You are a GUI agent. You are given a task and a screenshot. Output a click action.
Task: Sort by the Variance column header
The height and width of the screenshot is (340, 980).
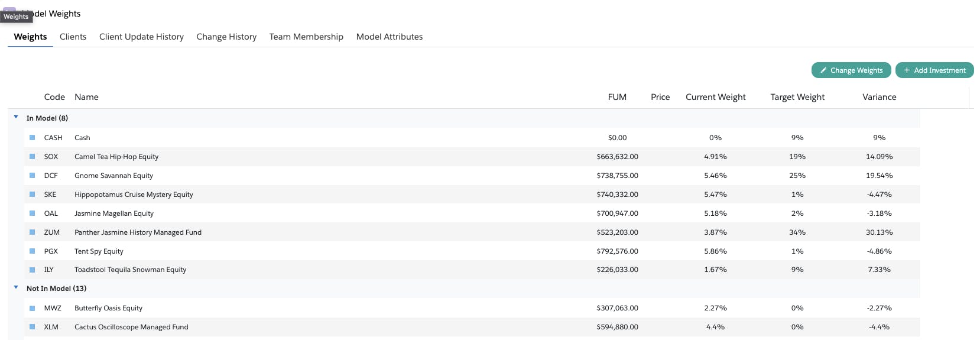(880, 97)
